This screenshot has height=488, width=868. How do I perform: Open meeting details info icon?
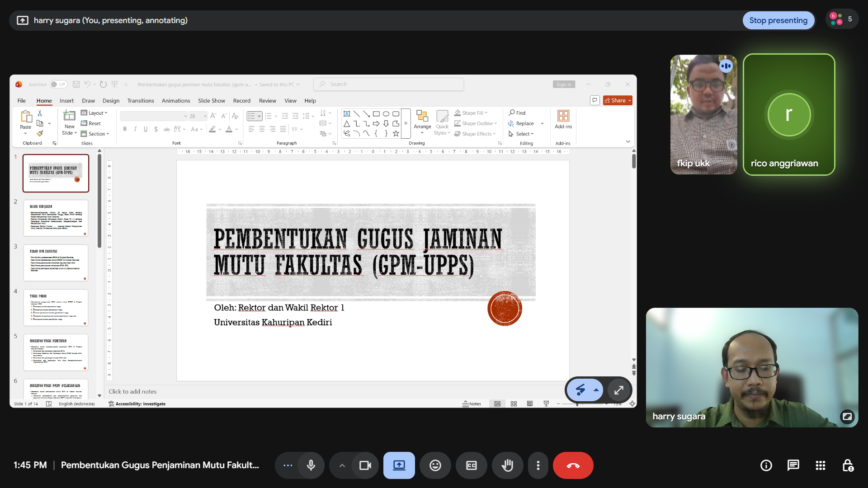766,465
